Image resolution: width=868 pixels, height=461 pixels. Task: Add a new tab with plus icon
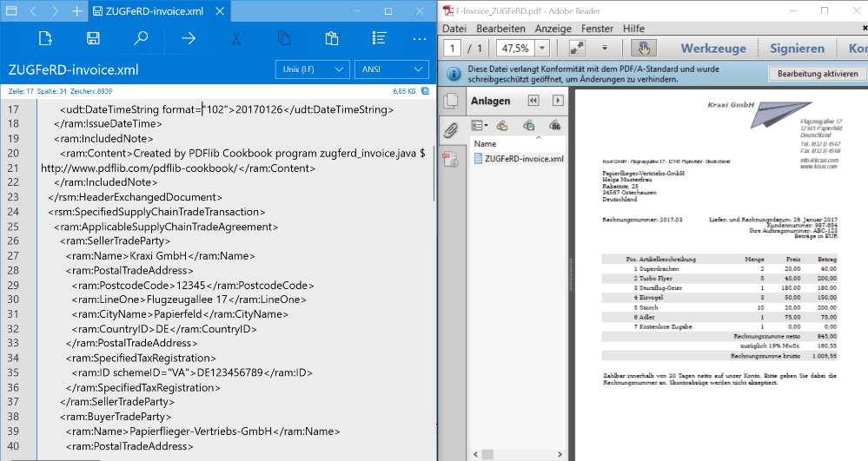coord(77,11)
